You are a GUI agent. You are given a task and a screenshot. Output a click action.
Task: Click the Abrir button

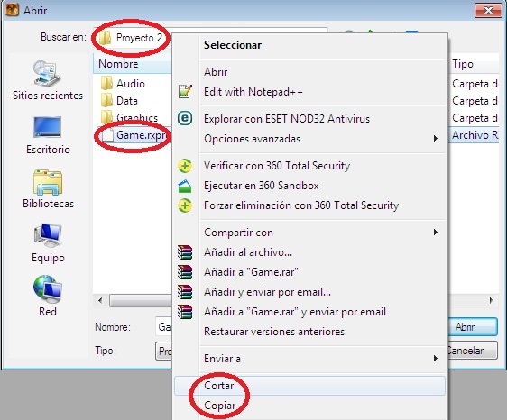[473, 327]
